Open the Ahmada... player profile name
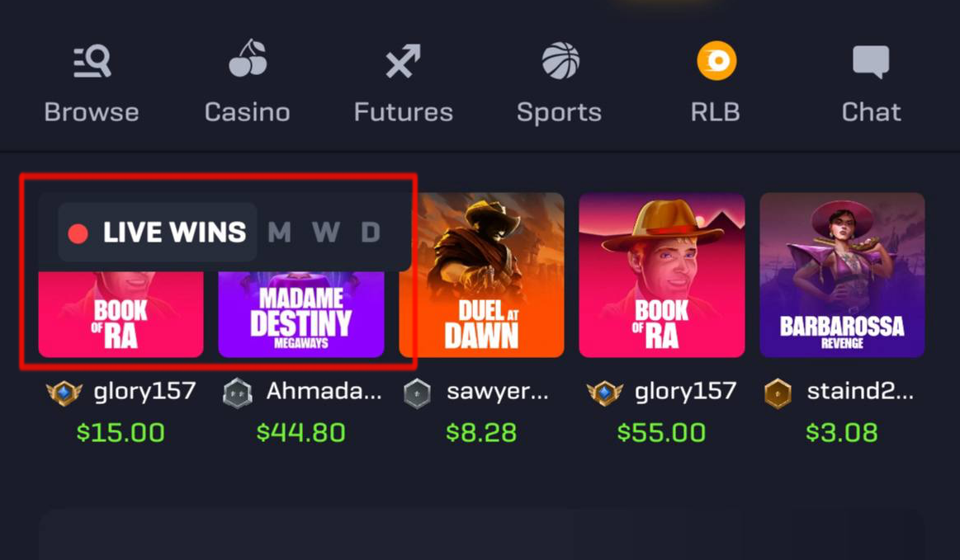This screenshot has width=960, height=560. 324,391
